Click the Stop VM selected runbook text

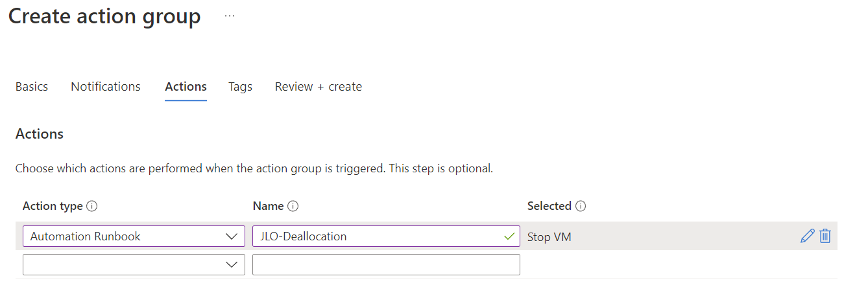pyautogui.click(x=549, y=236)
